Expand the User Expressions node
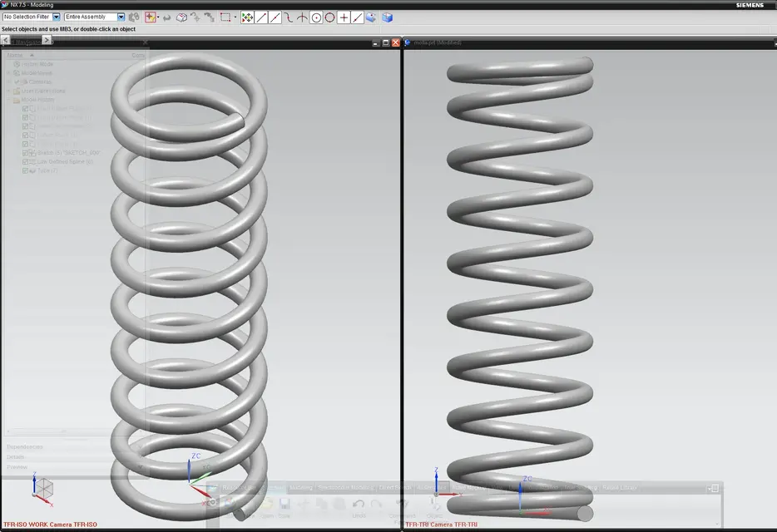777x532 pixels. pyautogui.click(x=8, y=91)
